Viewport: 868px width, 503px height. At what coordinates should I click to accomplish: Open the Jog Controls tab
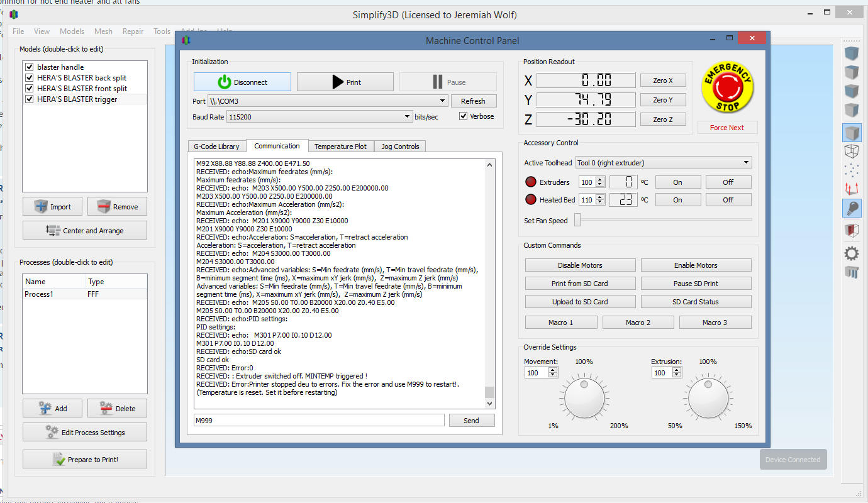click(401, 146)
